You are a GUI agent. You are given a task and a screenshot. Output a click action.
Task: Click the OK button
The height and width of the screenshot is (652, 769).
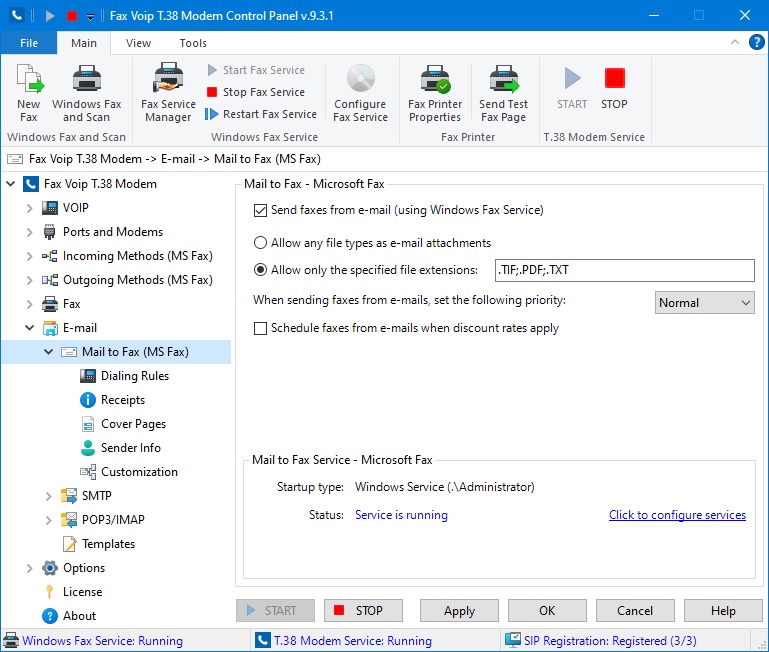click(x=547, y=611)
